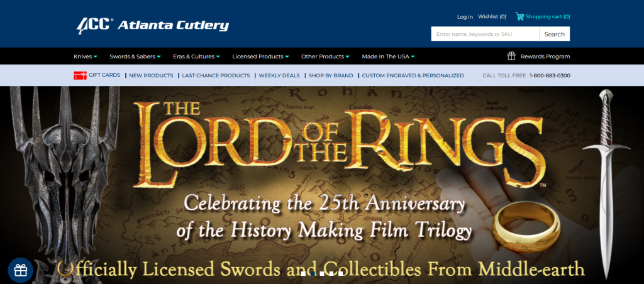Expand Other Products menu
Viewport: 644px width, 284px height.
tap(325, 57)
